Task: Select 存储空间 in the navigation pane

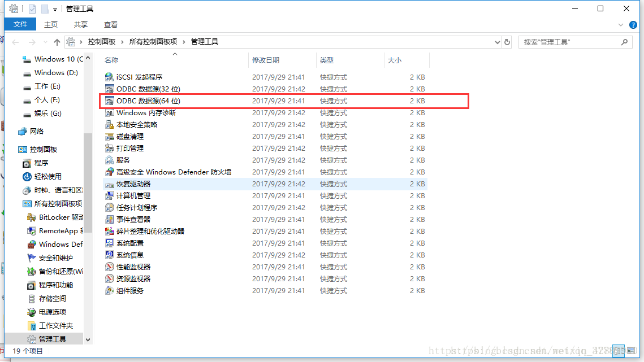Action: (47, 298)
